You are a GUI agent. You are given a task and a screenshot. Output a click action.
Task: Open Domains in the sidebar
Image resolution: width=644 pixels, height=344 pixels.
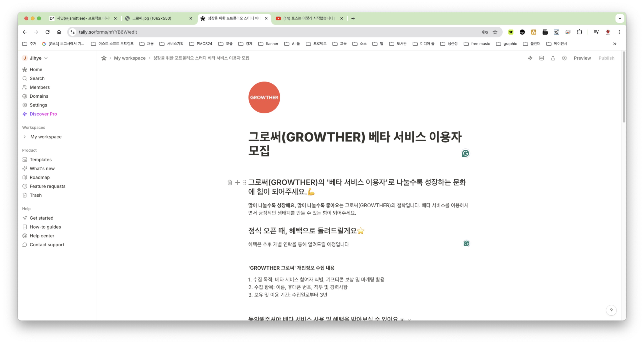(39, 96)
